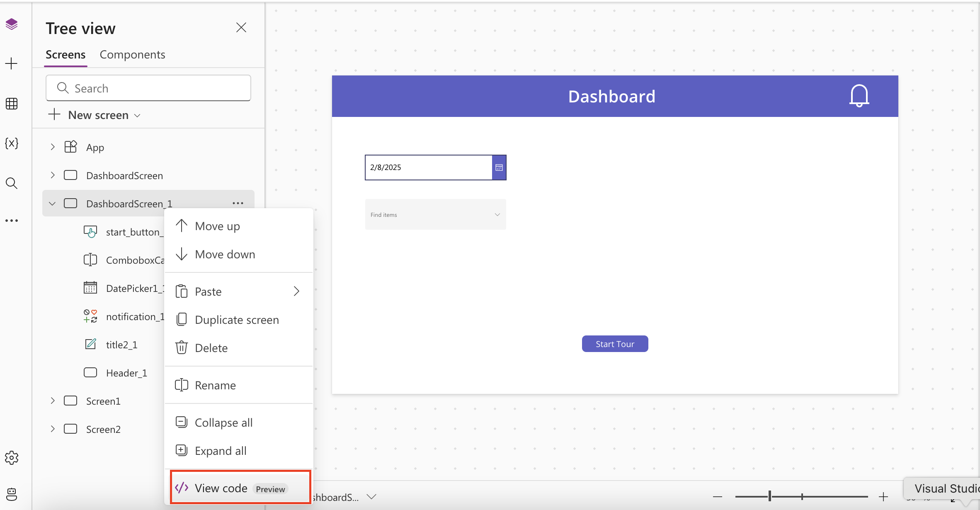
Task: Close the Tree view panel
Action: tap(241, 27)
